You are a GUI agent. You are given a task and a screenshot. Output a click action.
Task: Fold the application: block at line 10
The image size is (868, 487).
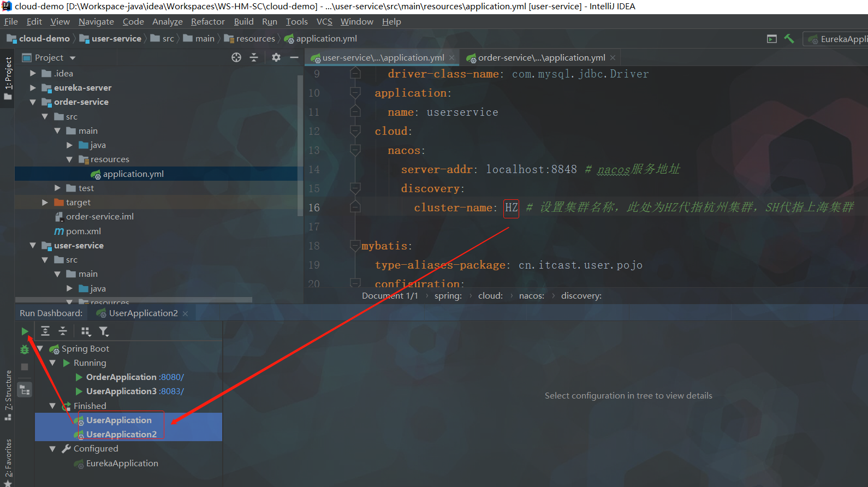(x=355, y=93)
